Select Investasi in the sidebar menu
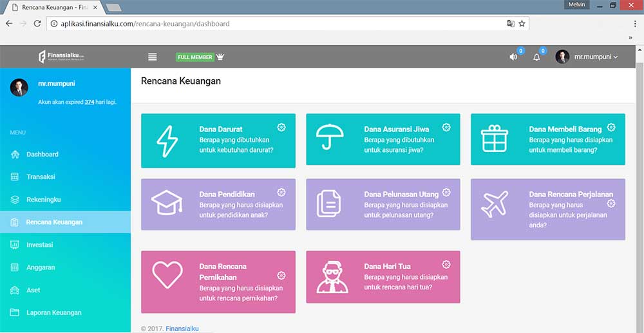644x333 pixels. coord(39,245)
